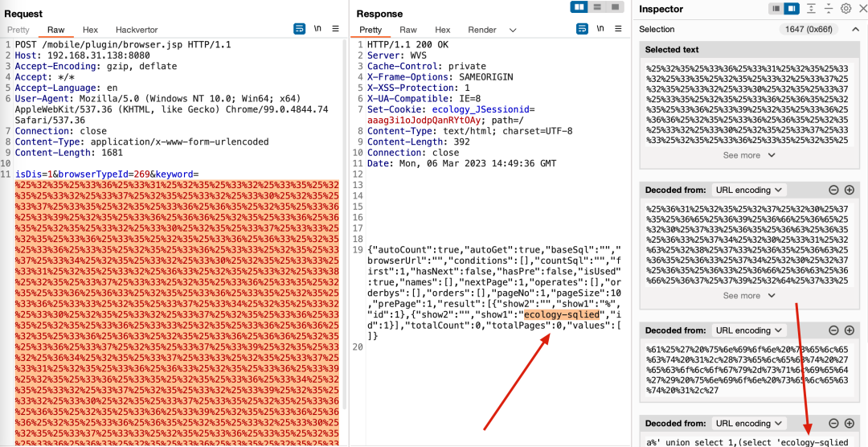Screen dimensions: 868x447
Task: Show non-printable characters in Request panel
Action: point(317,30)
